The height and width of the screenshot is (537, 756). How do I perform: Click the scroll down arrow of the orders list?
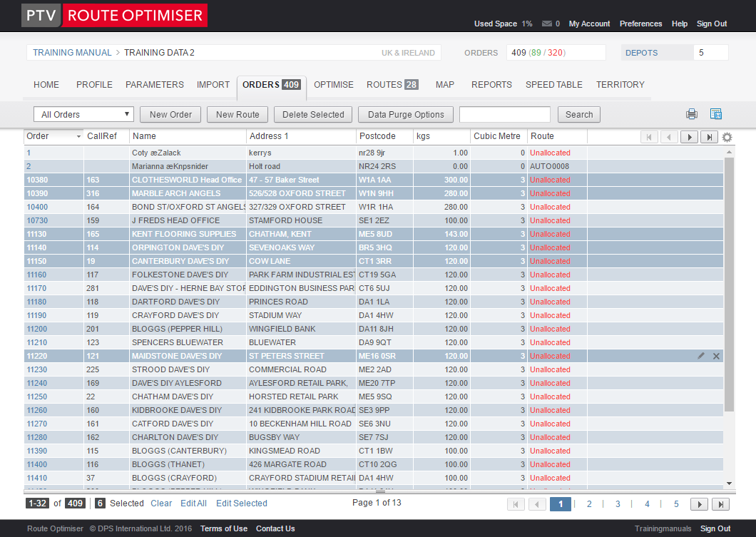coord(729,484)
